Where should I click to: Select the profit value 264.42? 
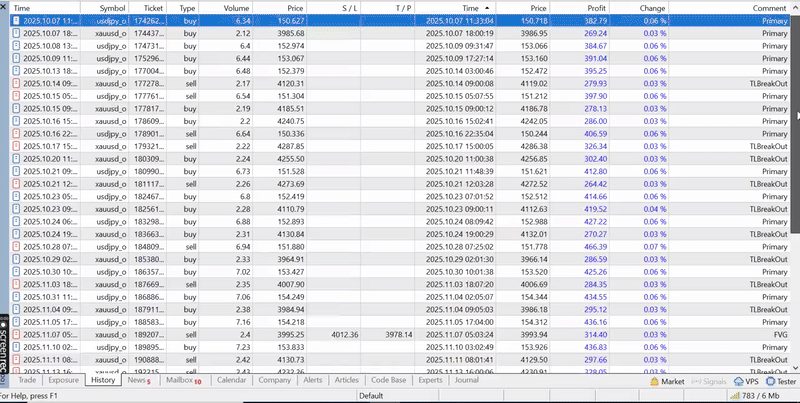(595, 184)
